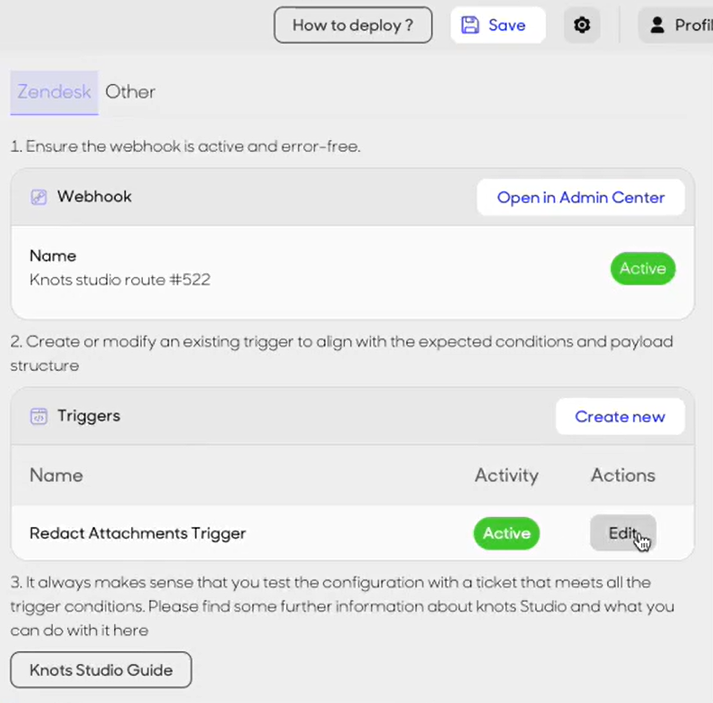Click the trigger's Active activity badge
713x703 pixels.
click(507, 533)
